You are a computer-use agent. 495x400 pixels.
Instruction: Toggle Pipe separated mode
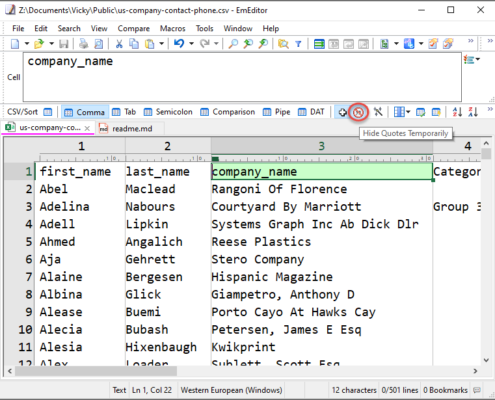click(x=276, y=112)
